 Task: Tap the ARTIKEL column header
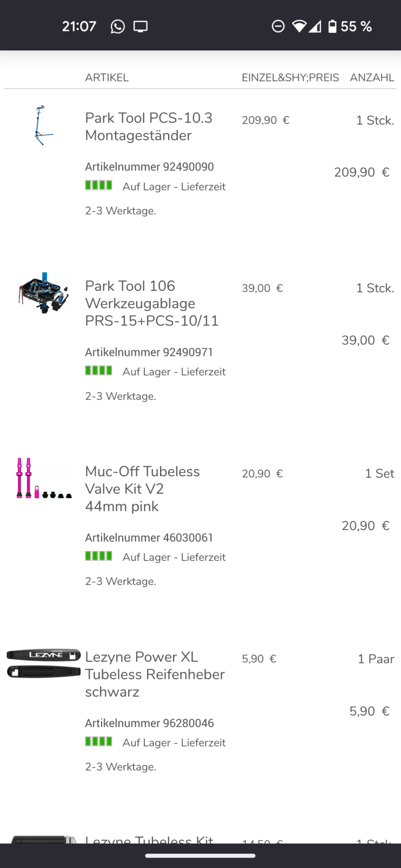pyautogui.click(x=107, y=78)
